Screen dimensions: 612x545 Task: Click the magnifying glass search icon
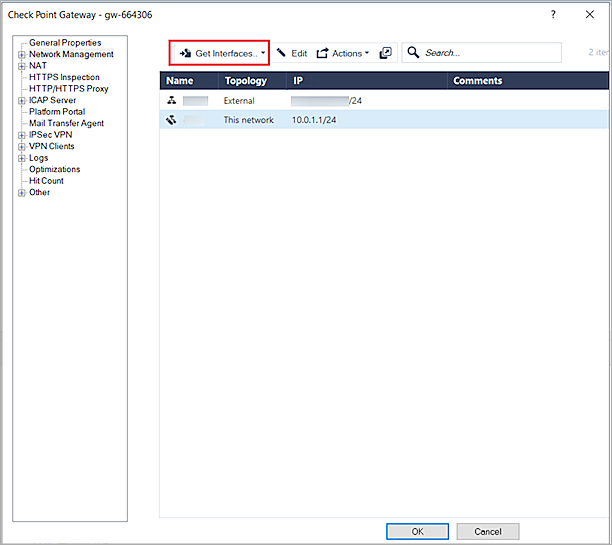(x=413, y=52)
